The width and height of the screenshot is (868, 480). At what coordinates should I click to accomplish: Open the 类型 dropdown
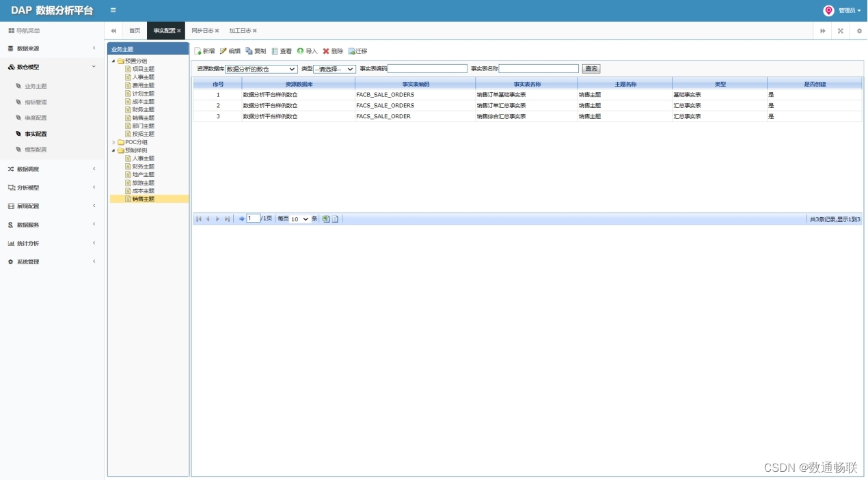(334, 69)
